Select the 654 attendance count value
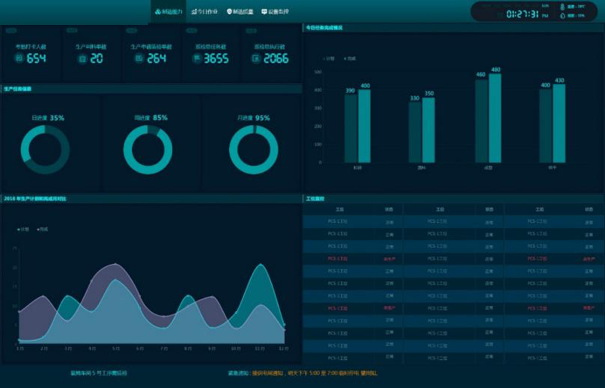 click(37, 58)
